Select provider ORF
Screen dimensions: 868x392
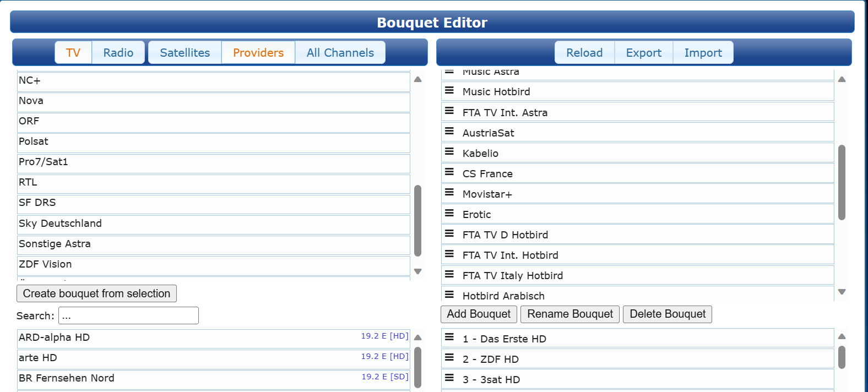(x=214, y=122)
